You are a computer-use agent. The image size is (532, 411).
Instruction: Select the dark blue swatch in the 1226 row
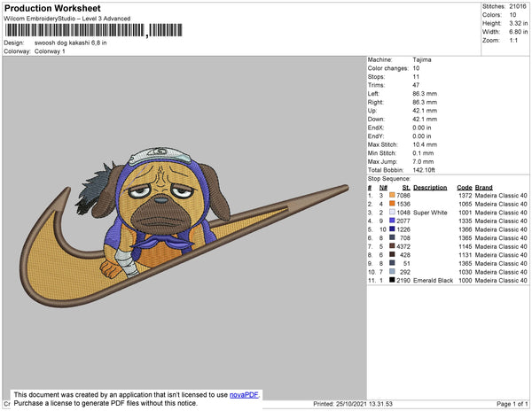[x=392, y=229]
